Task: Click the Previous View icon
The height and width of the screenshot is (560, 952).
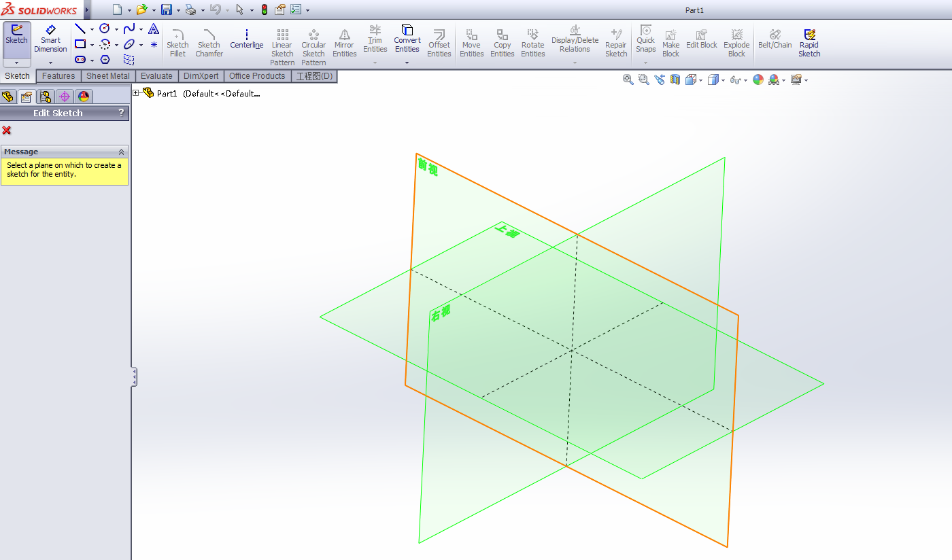Action: (659, 80)
